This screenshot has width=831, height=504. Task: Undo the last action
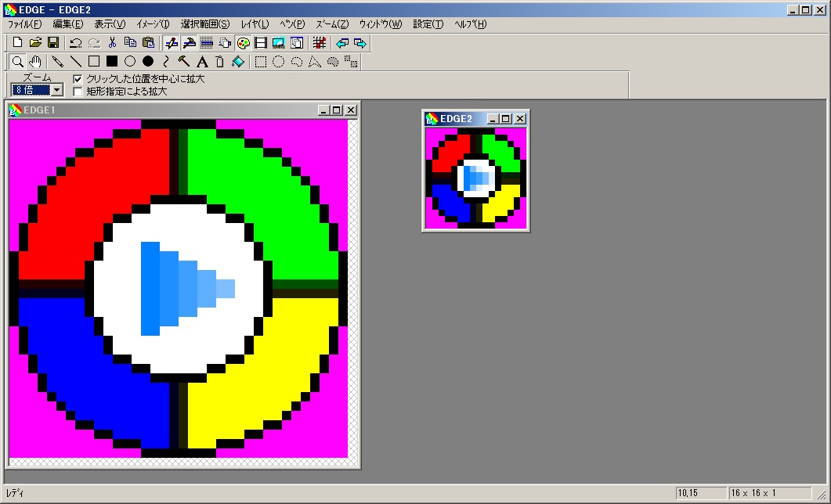pos(76,43)
